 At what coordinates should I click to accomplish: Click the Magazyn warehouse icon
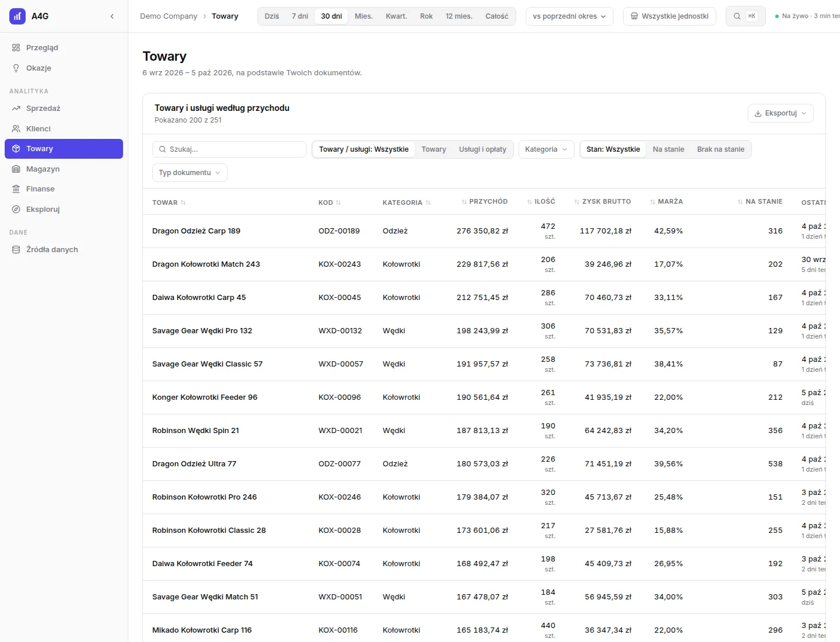click(x=16, y=169)
